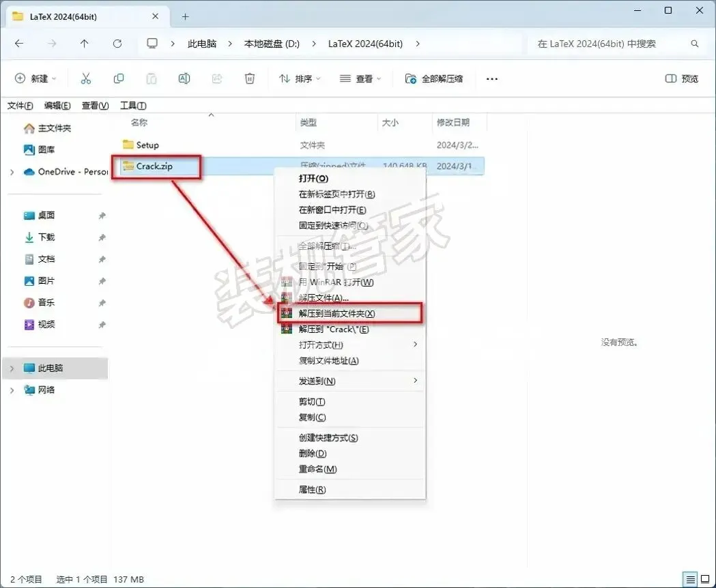
Task: Expand the OneDrive tree node
Action: pyautogui.click(x=12, y=172)
